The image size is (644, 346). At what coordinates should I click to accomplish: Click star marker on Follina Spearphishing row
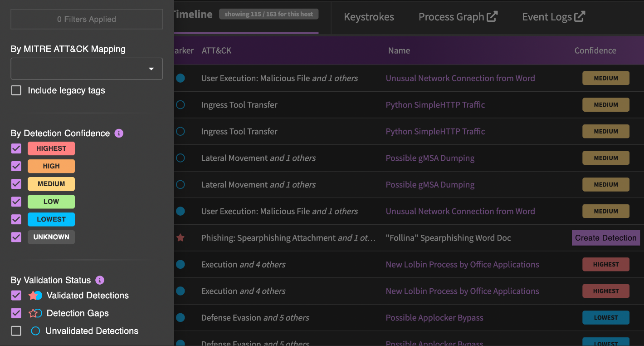pyautogui.click(x=181, y=238)
